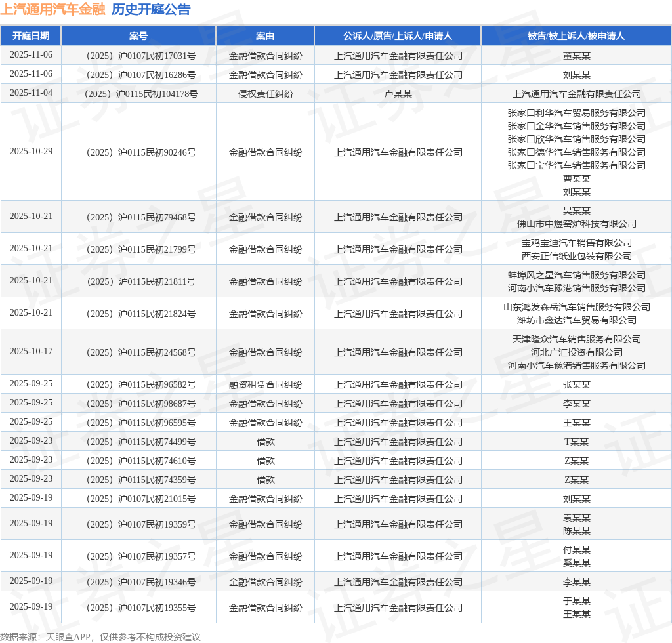Click case number 沪0115民初90246号

141,152
